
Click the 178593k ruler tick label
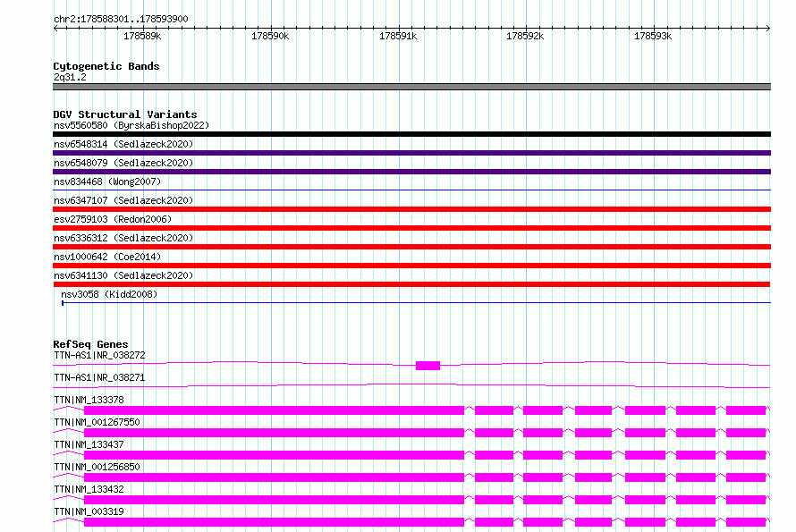tap(653, 36)
